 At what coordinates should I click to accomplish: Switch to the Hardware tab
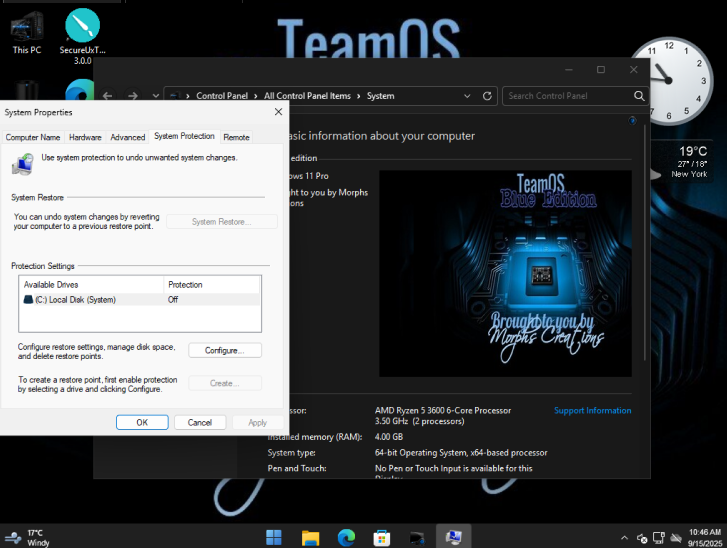(x=85, y=137)
